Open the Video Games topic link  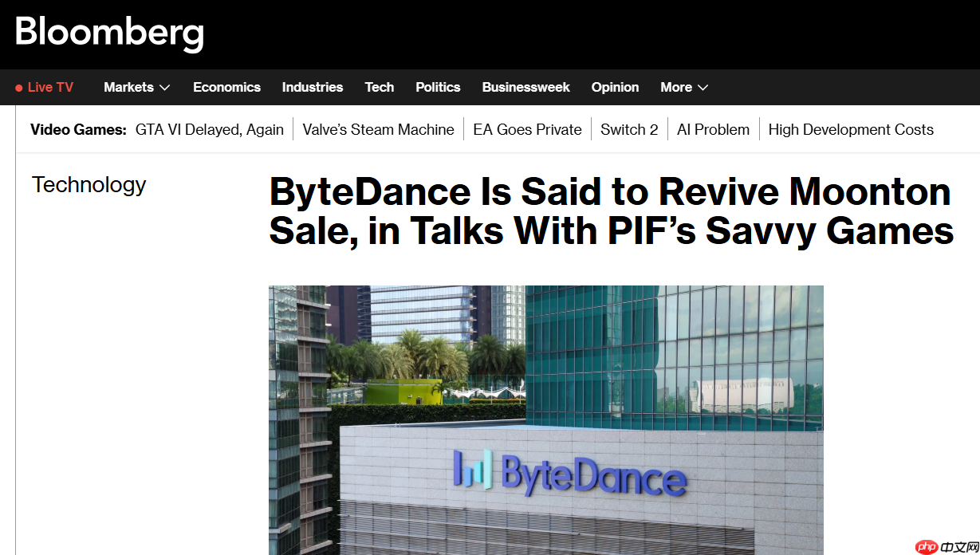pyautogui.click(x=78, y=130)
